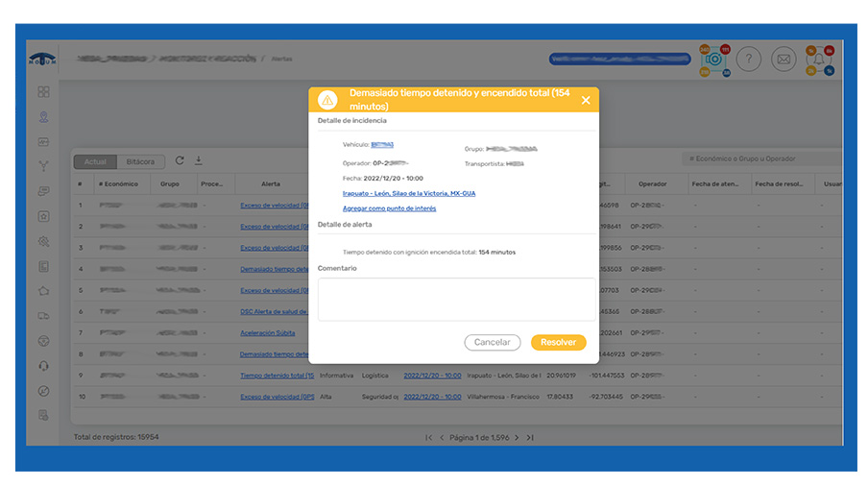Click the refresh icon beside Bitácora tab
Image resolution: width=868 pixels, height=486 pixels.
coord(180,160)
